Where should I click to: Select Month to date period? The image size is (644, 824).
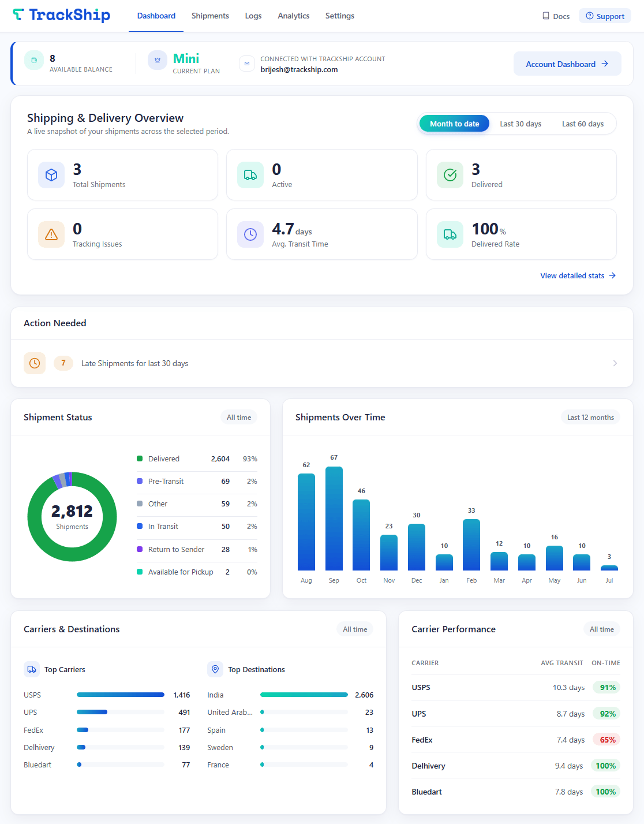[455, 124]
